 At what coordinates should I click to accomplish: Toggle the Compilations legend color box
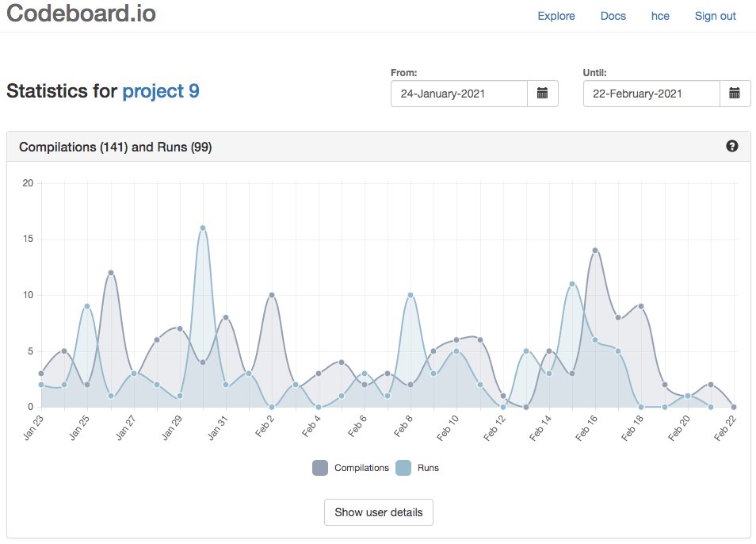[x=320, y=468]
